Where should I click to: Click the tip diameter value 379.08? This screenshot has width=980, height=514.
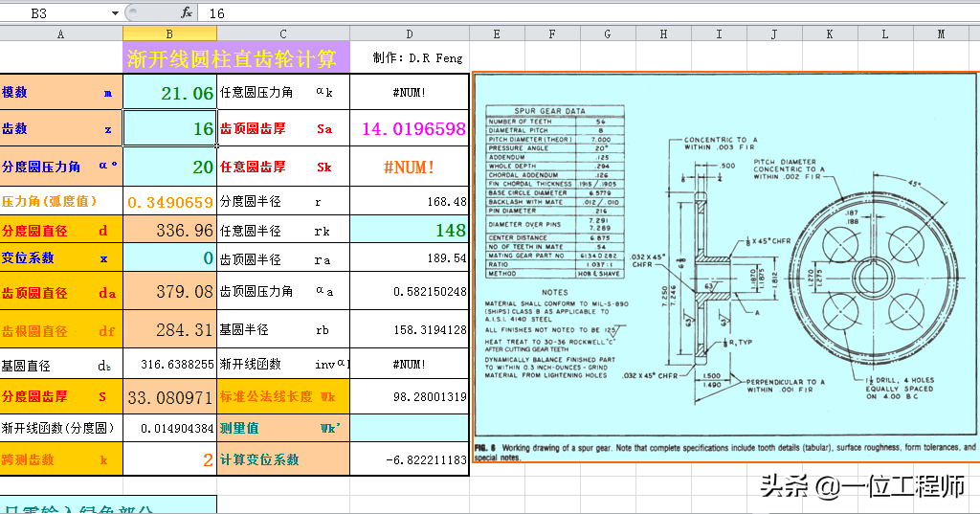pyautogui.click(x=169, y=291)
